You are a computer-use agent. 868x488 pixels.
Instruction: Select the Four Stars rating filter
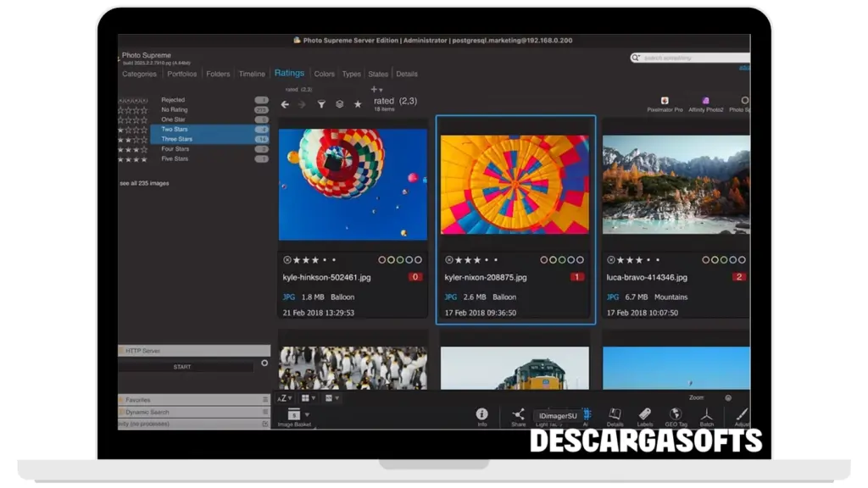coord(175,149)
